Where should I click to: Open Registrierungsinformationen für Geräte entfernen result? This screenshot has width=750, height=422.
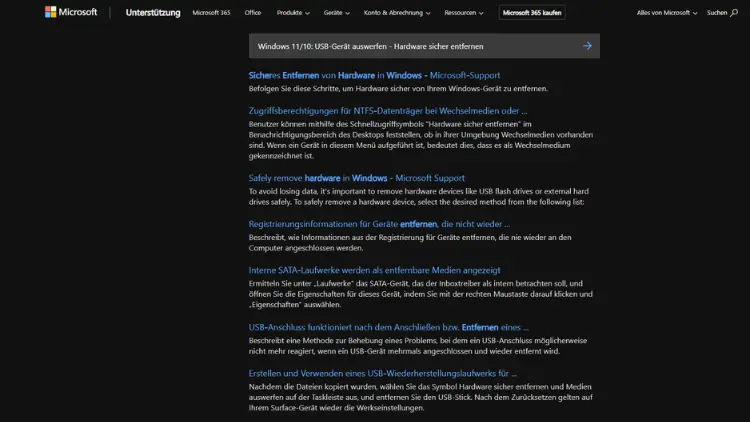pyautogui.click(x=379, y=224)
